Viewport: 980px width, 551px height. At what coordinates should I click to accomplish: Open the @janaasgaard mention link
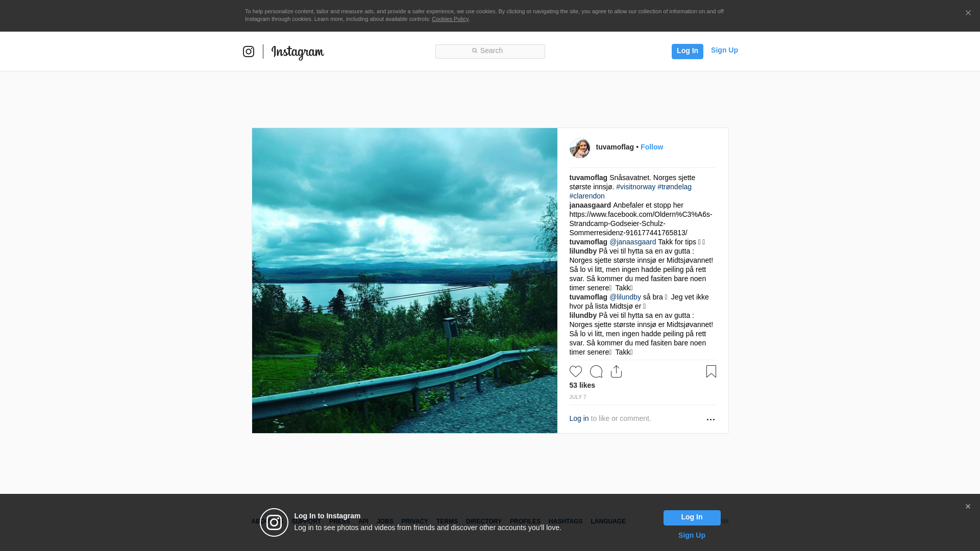click(x=633, y=242)
